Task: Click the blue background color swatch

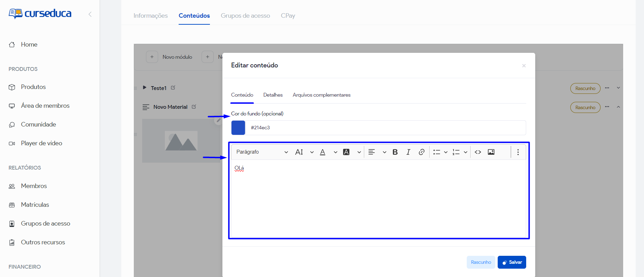Action: point(238,128)
